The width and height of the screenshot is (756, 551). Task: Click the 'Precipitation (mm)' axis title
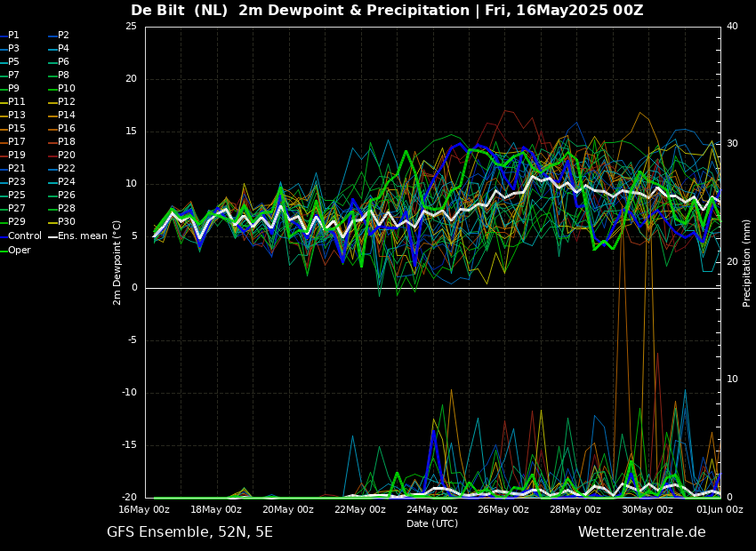point(747,263)
